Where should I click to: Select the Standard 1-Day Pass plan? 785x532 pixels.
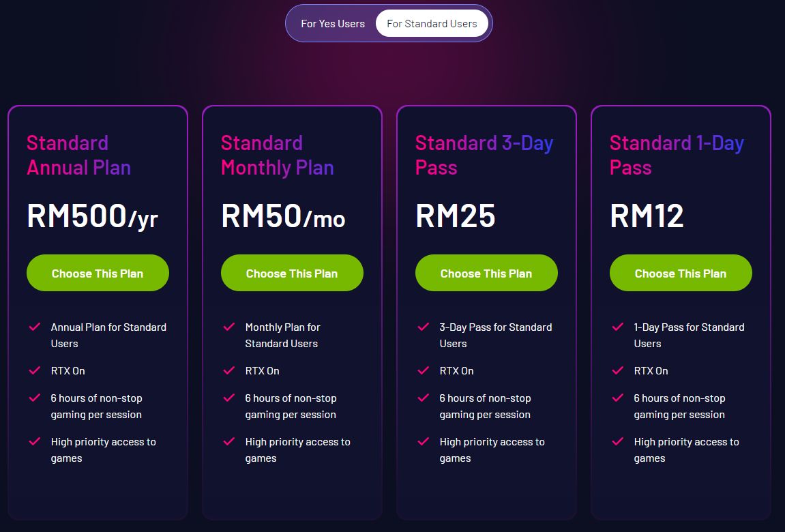(681, 273)
